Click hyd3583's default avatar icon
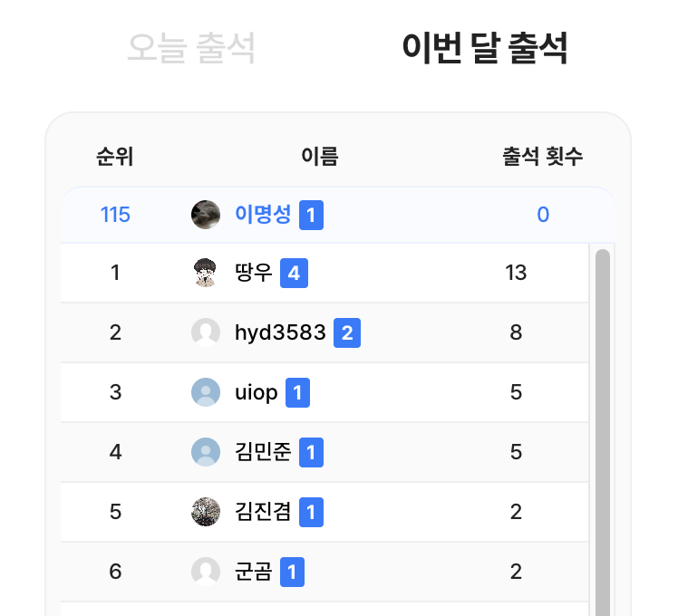Image resolution: width=678 pixels, height=616 pixels. (206, 332)
